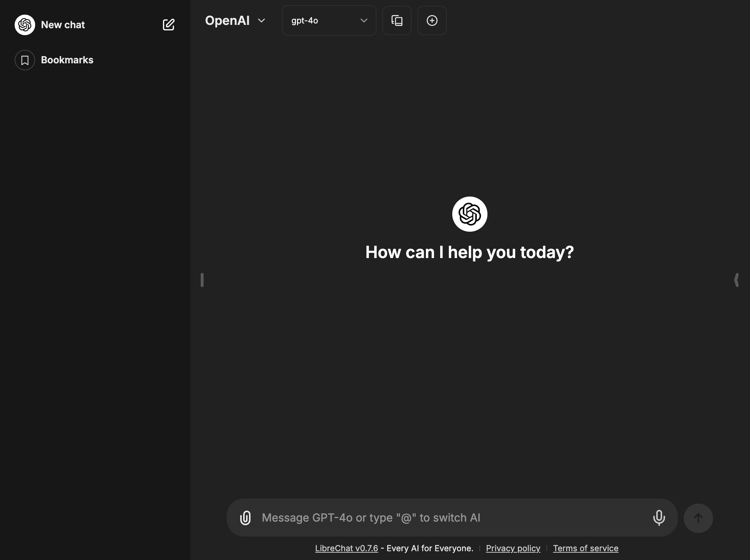
Task: Start voice input with the microphone icon
Action: pyautogui.click(x=658, y=518)
